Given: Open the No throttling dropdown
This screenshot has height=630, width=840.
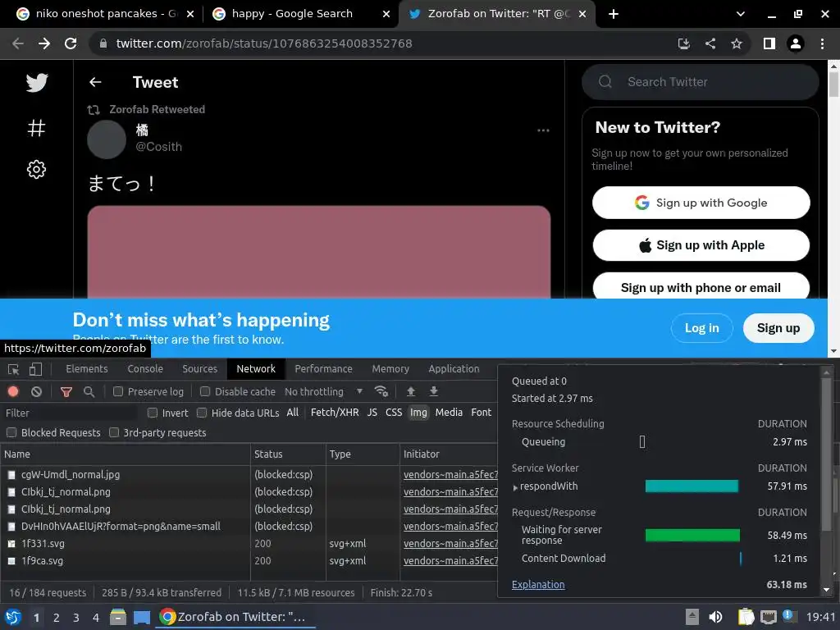Looking at the screenshot, I should click(323, 391).
